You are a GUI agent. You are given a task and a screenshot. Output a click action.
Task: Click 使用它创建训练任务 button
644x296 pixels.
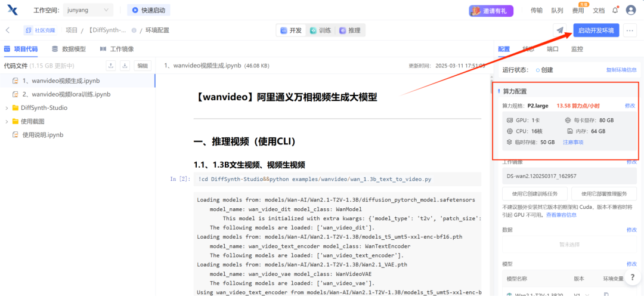click(535, 193)
